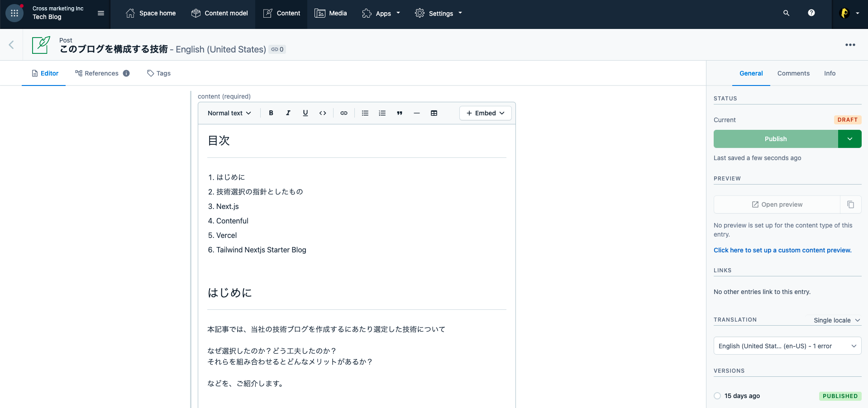Image resolution: width=868 pixels, height=408 pixels.
Task: Go to Space home
Action: 151,13
